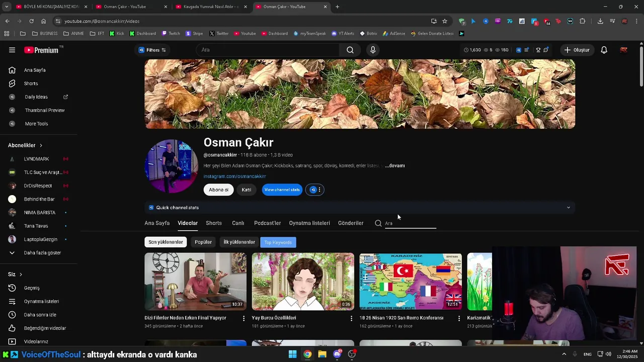Go to Ana Sayfa in sidebar
The width and height of the screenshot is (644, 362).
(35, 70)
